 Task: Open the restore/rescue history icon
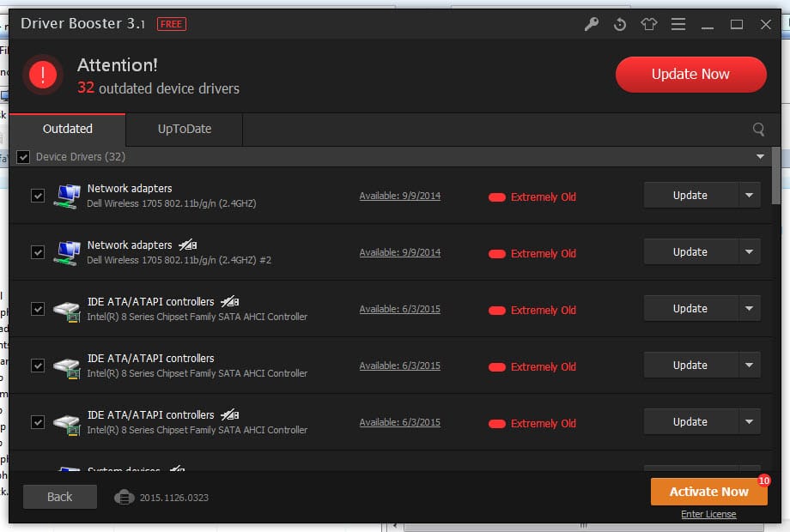[620, 24]
